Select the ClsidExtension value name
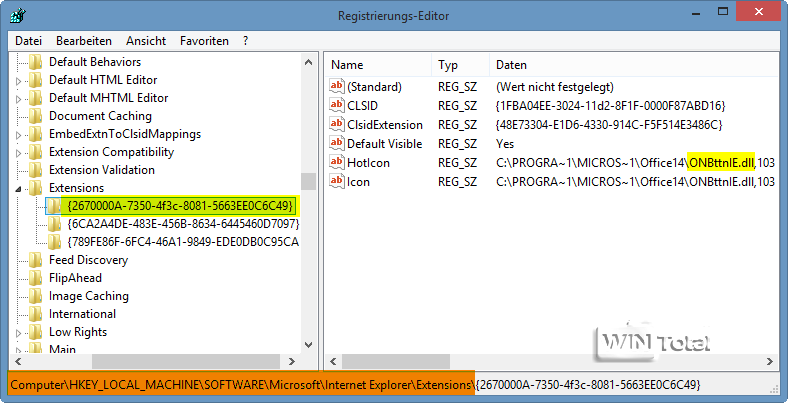Image resolution: width=788 pixels, height=403 pixels. click(385, 125)
